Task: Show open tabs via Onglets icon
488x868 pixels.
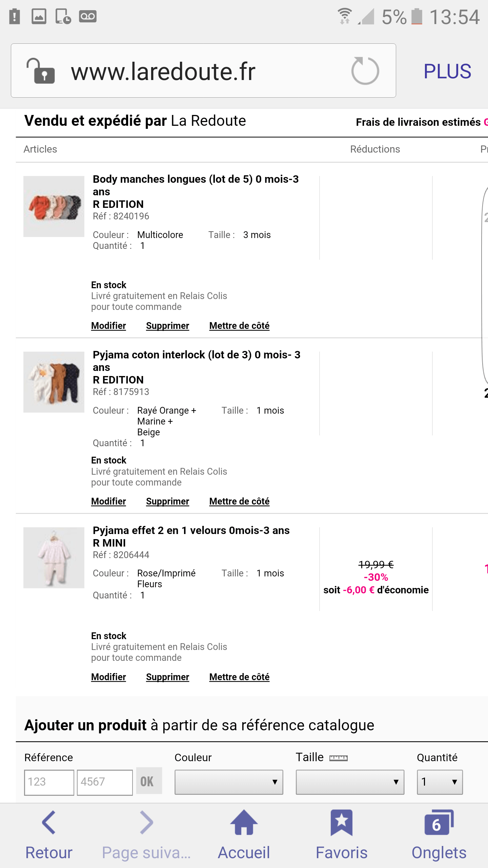Action: 439,823
